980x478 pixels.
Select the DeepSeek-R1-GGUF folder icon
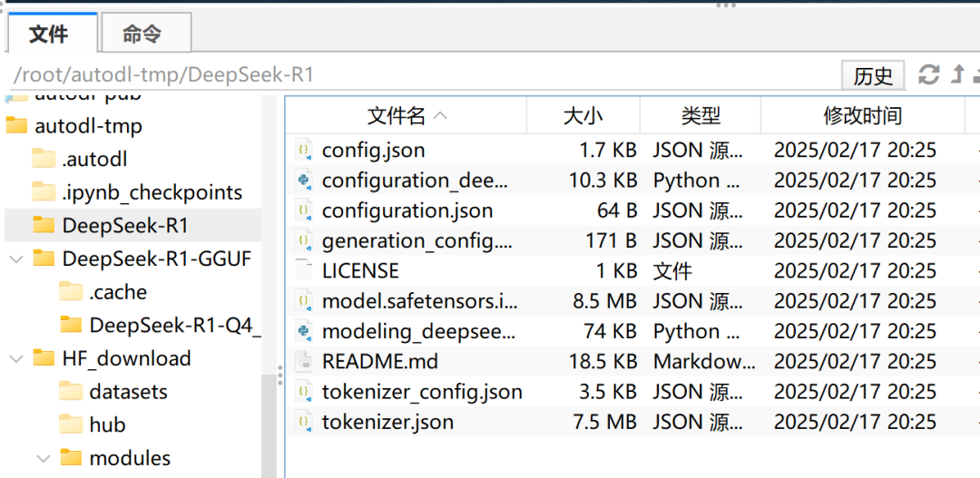point(44,259)
